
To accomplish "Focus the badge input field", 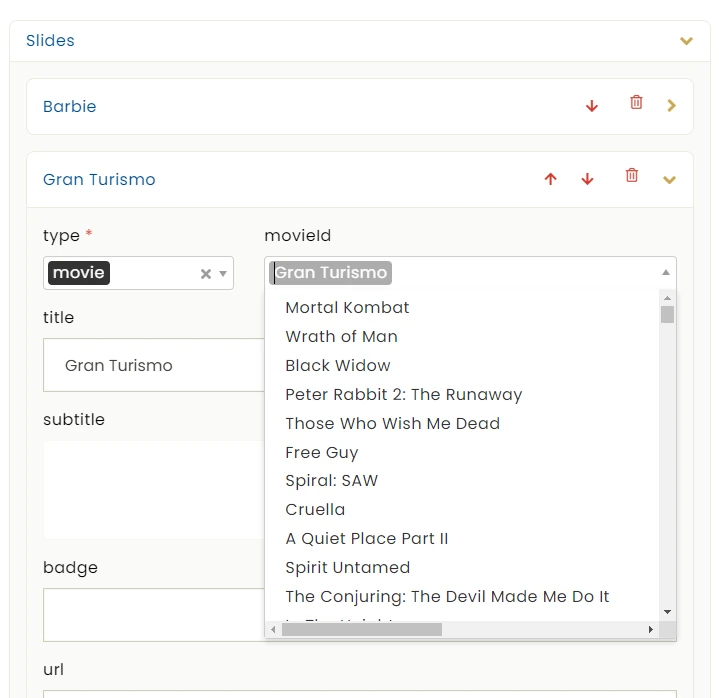I will click(x=154, y=615).
